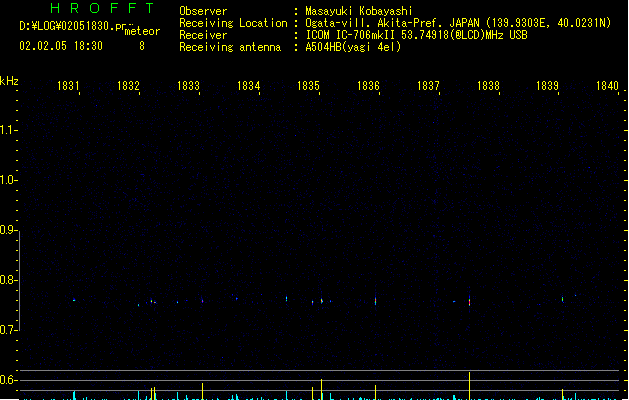Click the A504HB(yagi 4el) antenna value
The height and width of the screenshot is (400, 629).
(353, 47)
